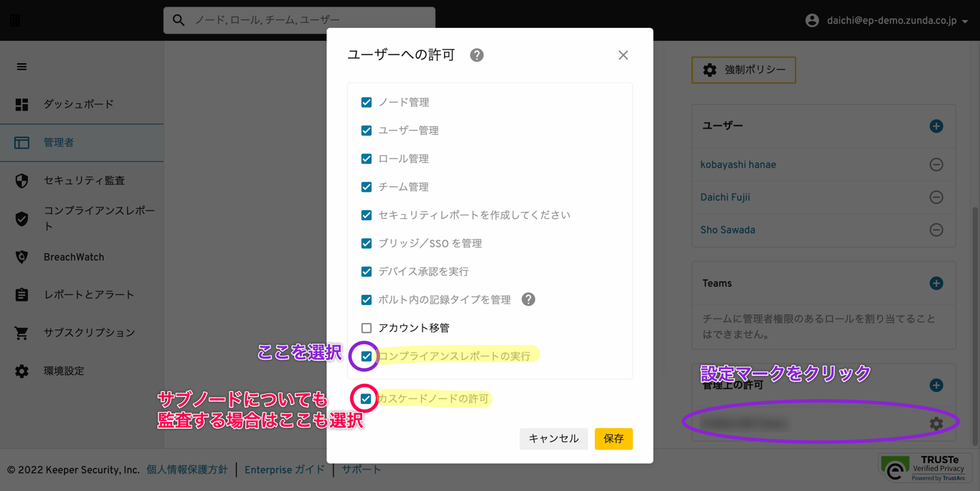Toggle セキュリティレポートを作成してください checkbox

367,215
